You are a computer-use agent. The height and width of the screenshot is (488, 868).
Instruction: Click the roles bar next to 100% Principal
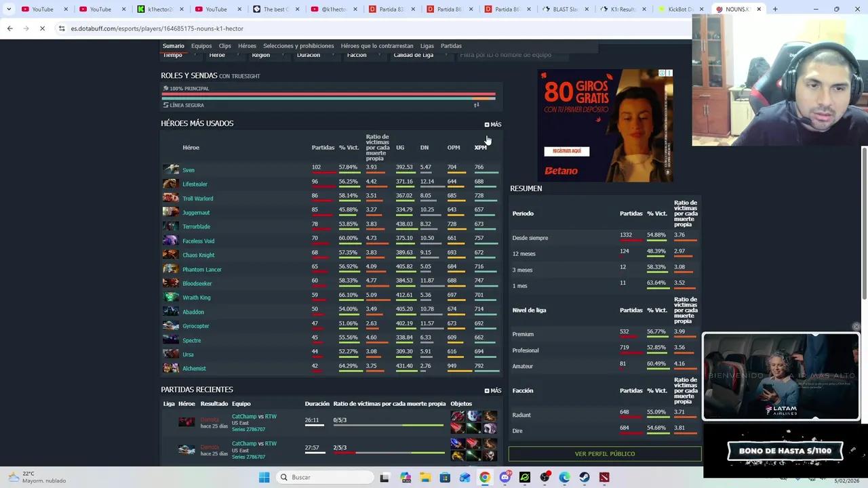pos(328,96)
